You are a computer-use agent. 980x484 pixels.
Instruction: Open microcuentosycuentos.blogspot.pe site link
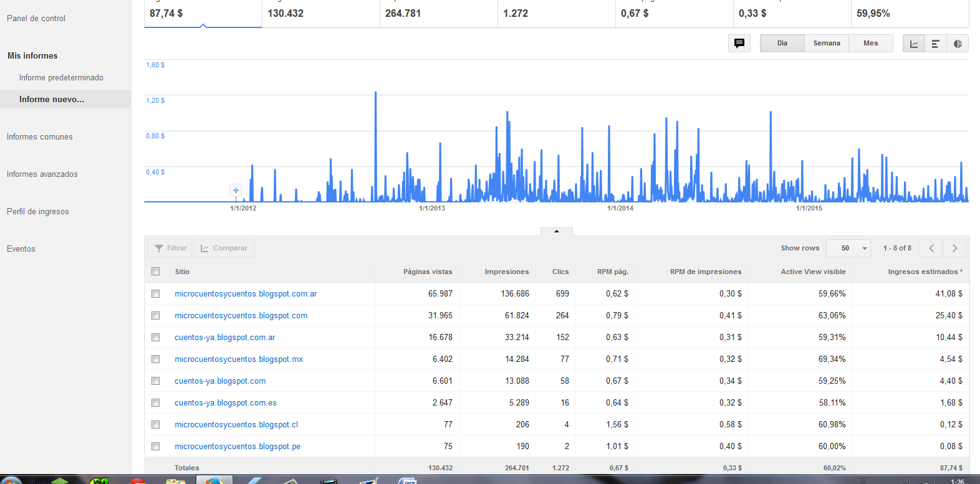pos(238,447)
